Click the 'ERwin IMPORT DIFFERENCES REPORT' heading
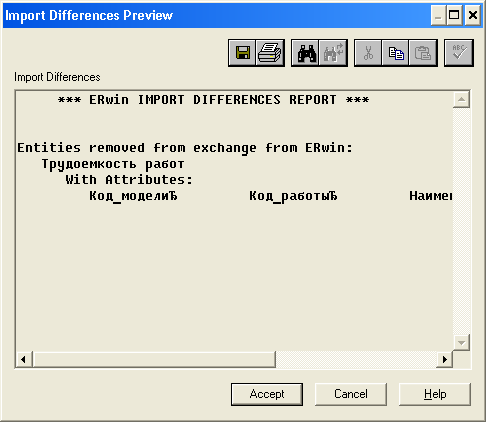Screen dimensions: 486x422 pyautogui.click(x=213, y=100)
